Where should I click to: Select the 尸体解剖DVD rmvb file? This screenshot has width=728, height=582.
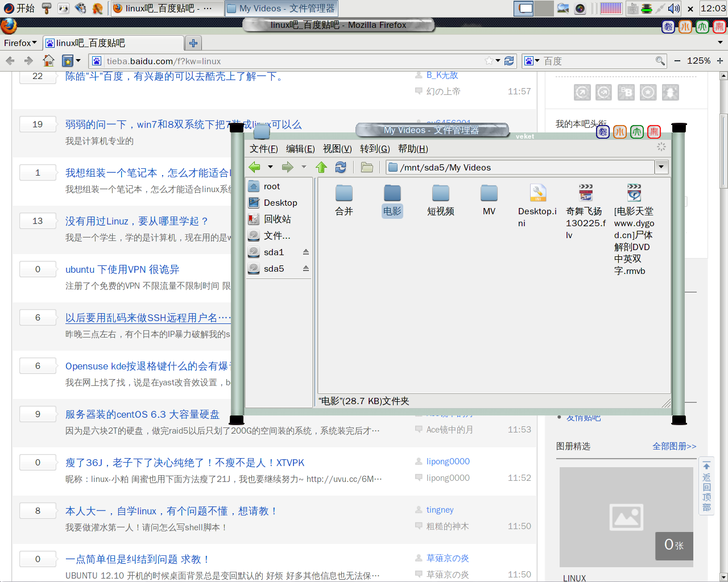[634, 230]
